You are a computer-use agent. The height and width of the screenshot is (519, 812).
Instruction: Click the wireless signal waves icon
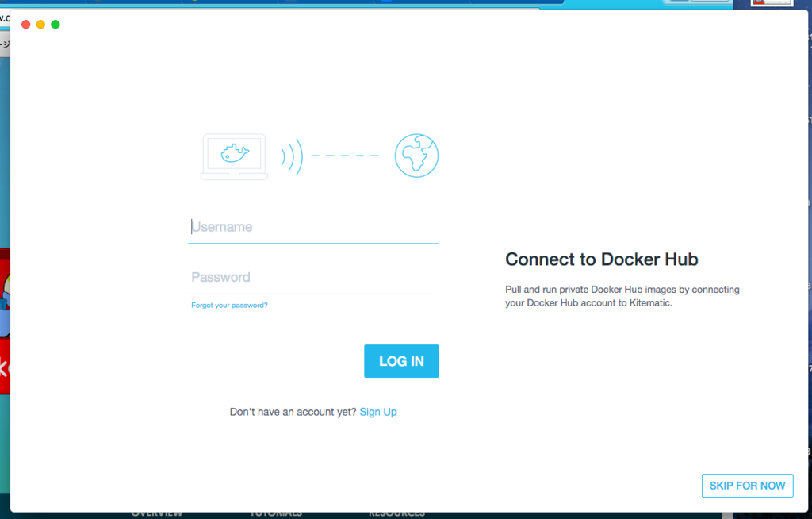(x=292, y=156)
